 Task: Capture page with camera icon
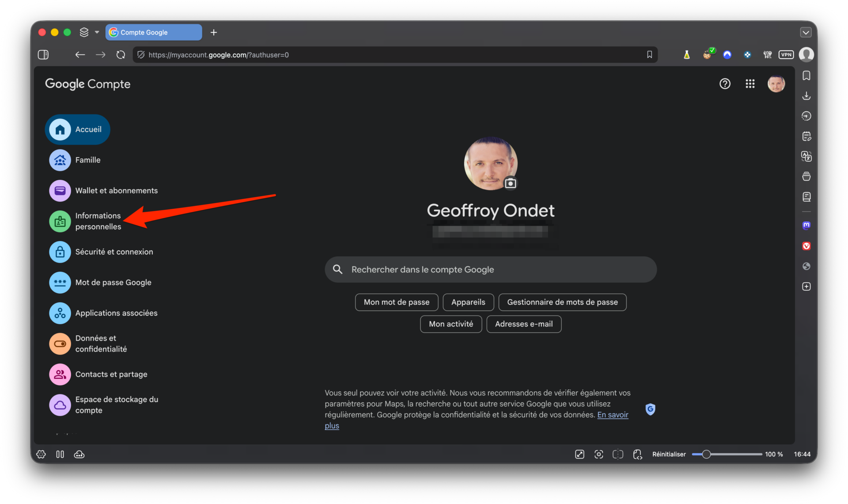click(598, 454)
